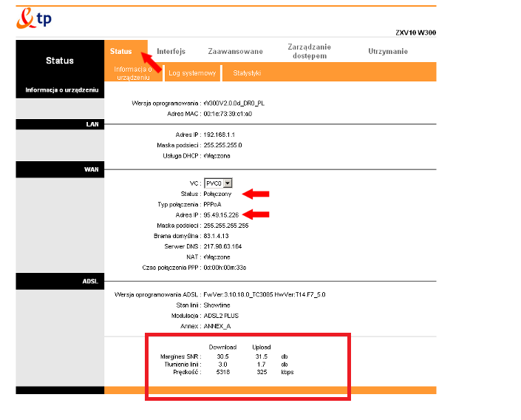
Task: Click line state value Showtime
Action: point(217,305)
